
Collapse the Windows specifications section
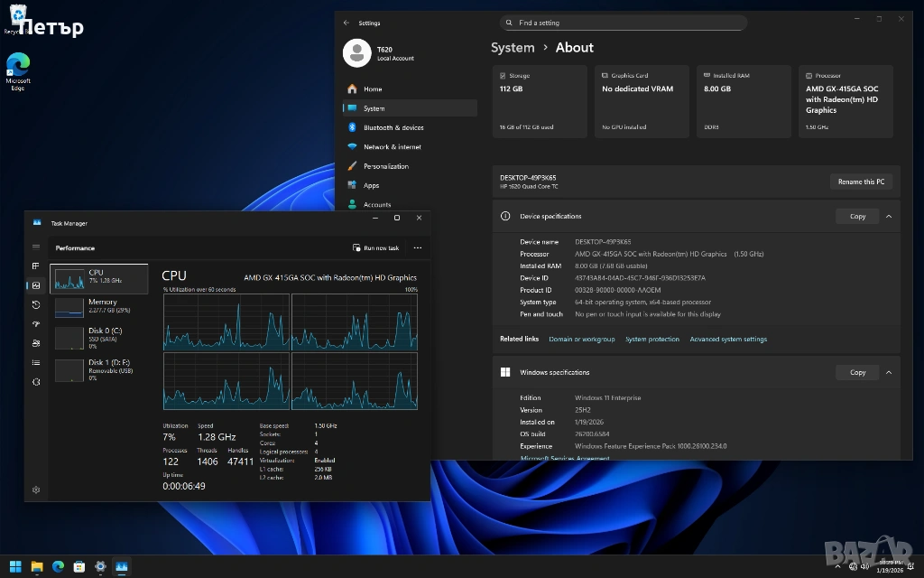(888, 372)
